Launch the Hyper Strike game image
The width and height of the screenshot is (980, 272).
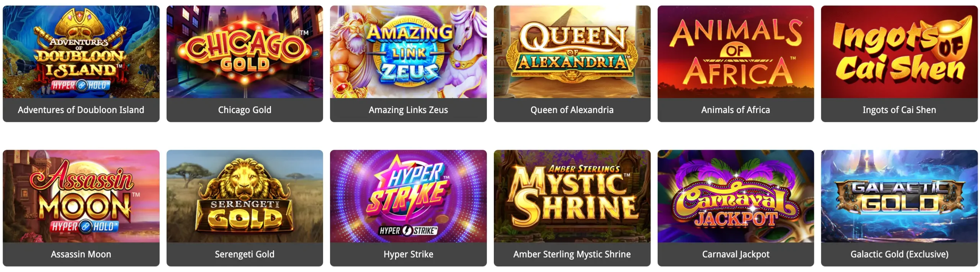tap(408, 196)
